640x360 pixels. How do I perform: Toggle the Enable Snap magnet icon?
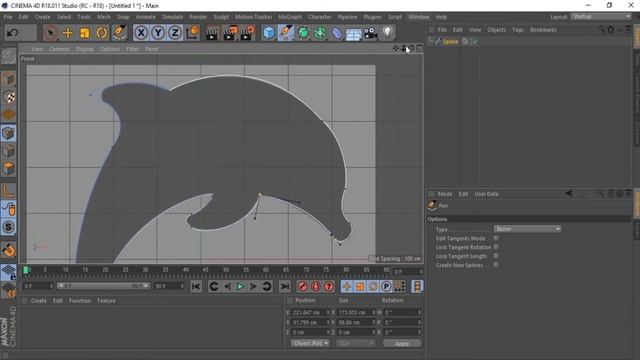point(8,250)
